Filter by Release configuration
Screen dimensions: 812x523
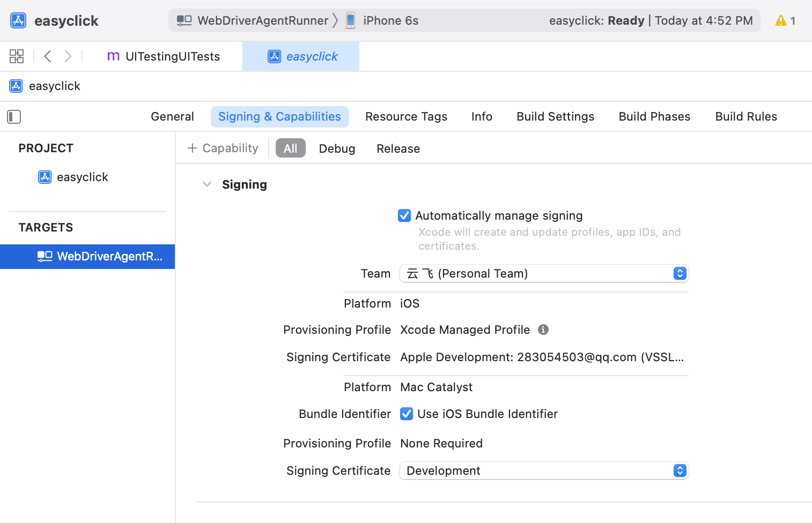click(x=398, y=148)
